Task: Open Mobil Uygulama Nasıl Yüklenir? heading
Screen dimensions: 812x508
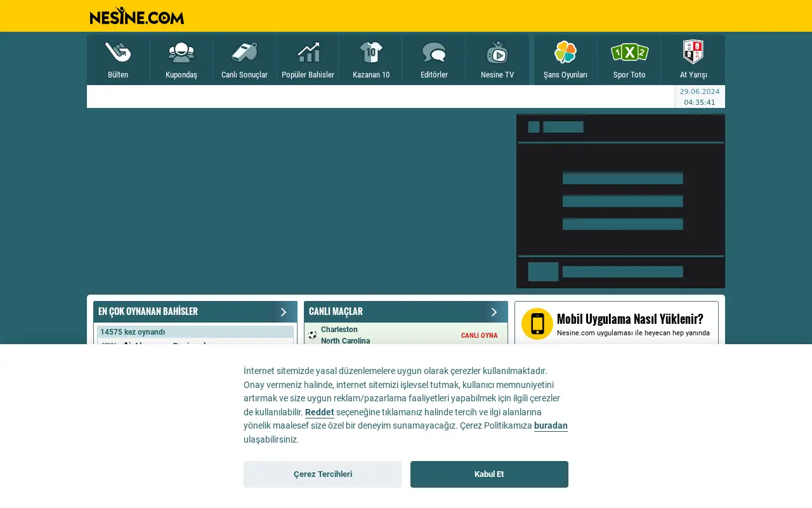Action: [x=630, y=319]
